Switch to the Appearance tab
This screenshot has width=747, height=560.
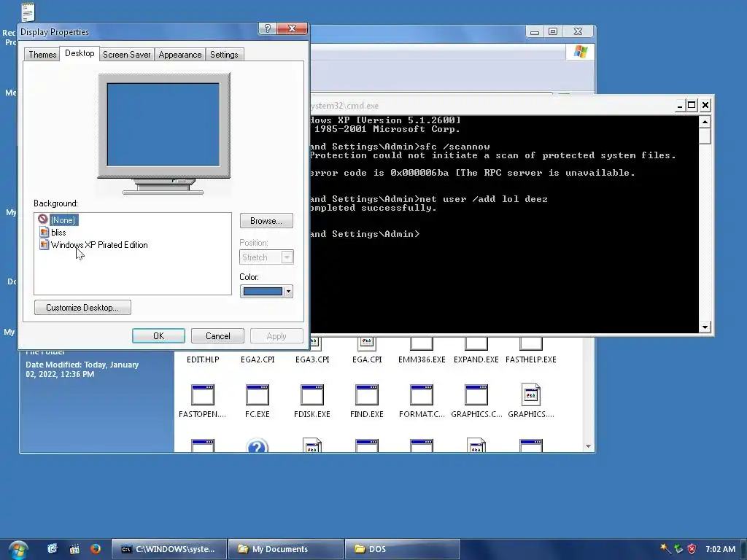180,54
